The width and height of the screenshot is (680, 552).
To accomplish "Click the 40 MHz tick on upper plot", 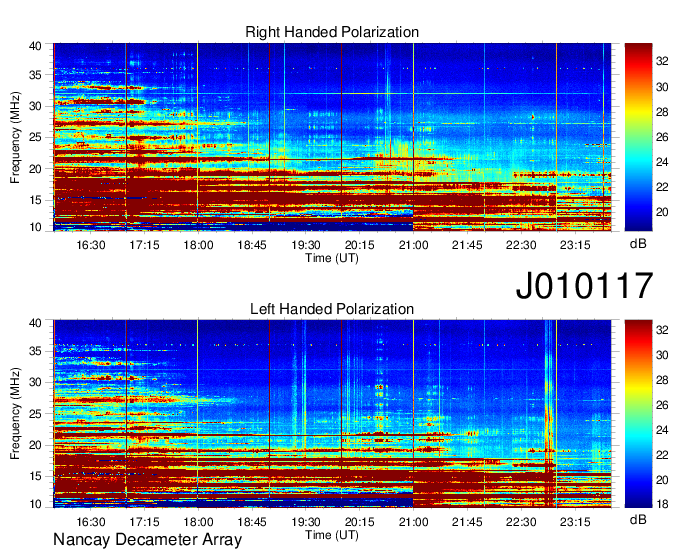I will point(35,46).
